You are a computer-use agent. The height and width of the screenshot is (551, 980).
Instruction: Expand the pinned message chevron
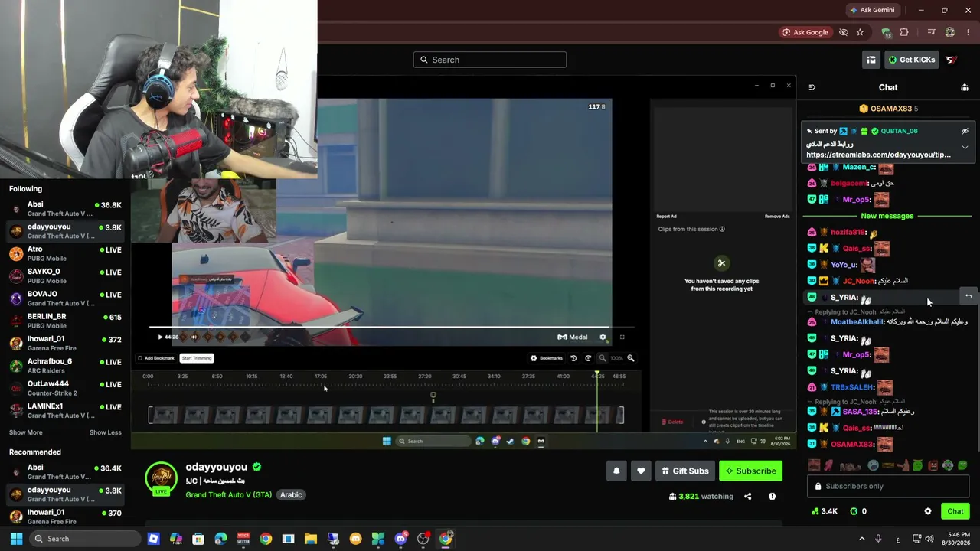[965, 147]
